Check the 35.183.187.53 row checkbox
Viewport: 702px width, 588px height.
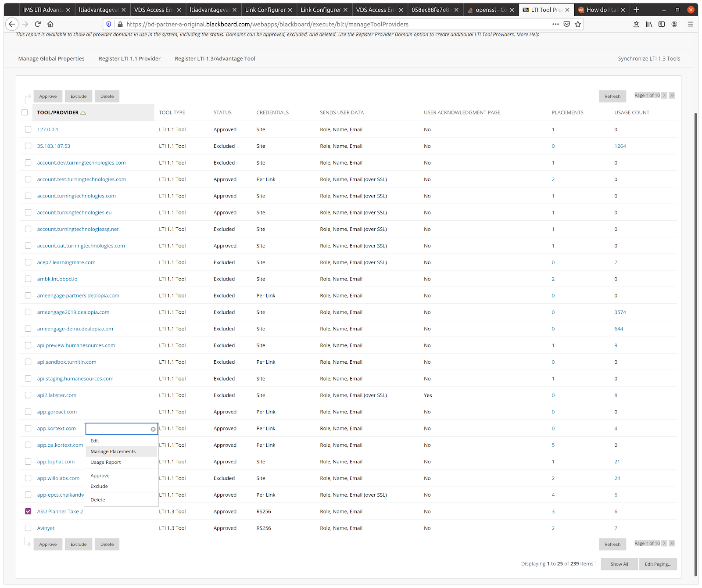point(28,146)
